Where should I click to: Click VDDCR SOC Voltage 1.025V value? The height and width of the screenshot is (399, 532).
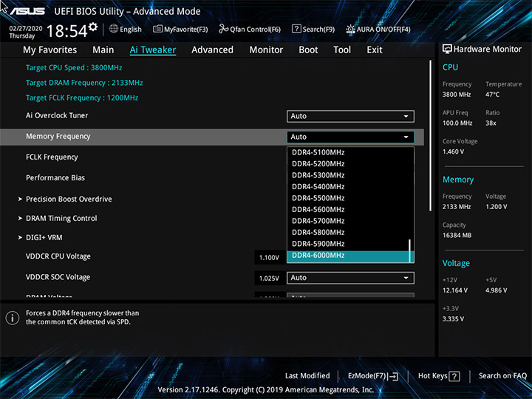pos(269,279)
